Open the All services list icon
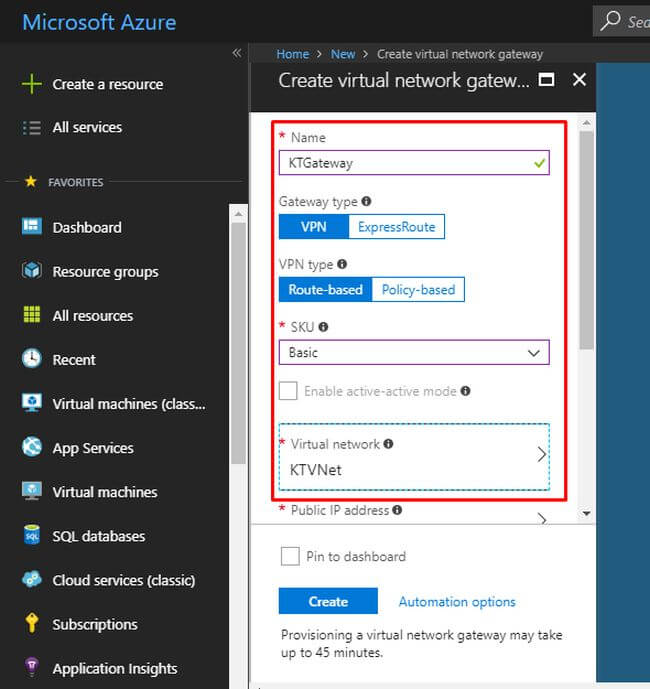 click(x=32, y=128)
